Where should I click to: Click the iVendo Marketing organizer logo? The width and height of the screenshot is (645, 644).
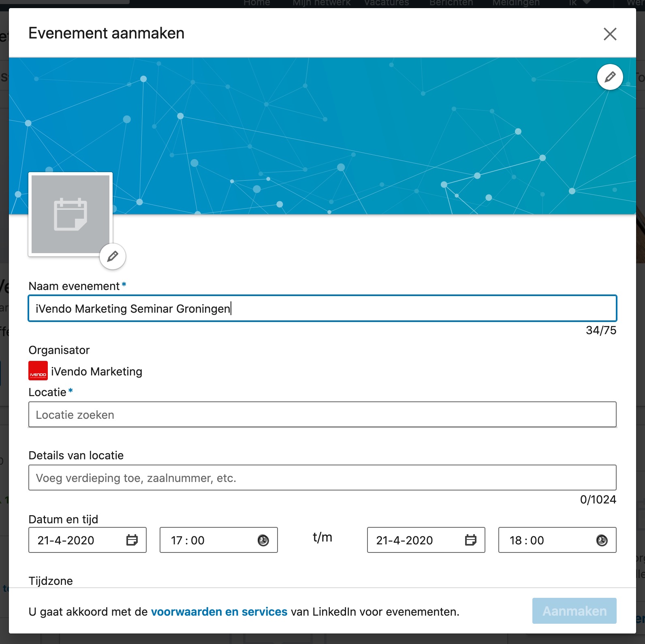coord(38,371)
